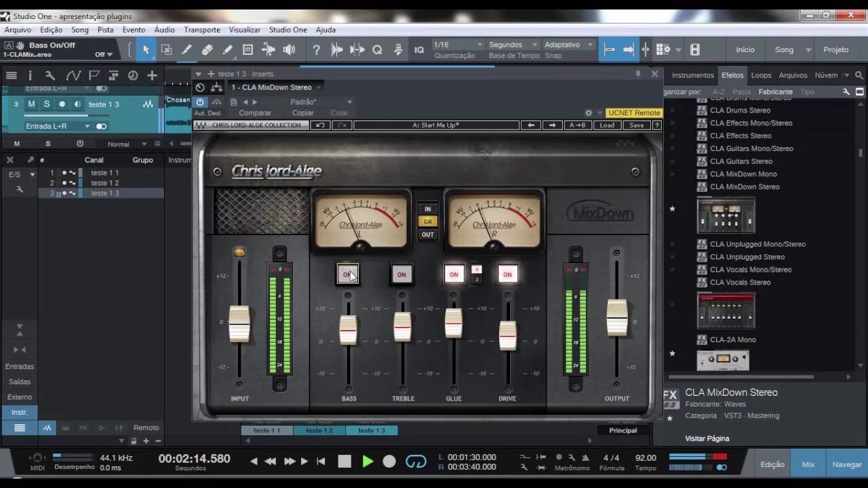
Task: Start playback with green Play button
Action: point(368,462)
